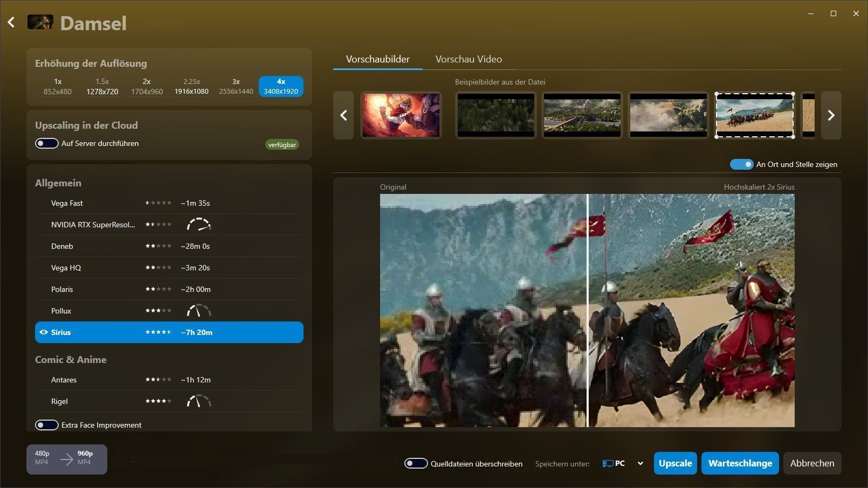
Task: Click the eye icon on the Sirius row
Action: 44,332
